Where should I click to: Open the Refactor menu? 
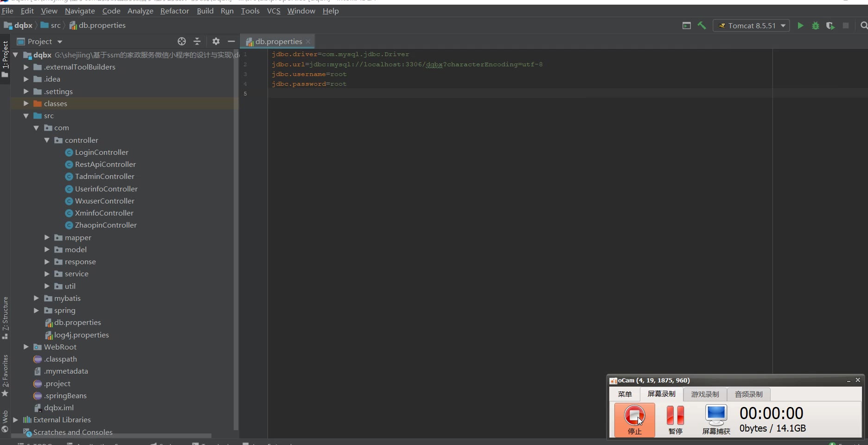[x=174, y=11]
